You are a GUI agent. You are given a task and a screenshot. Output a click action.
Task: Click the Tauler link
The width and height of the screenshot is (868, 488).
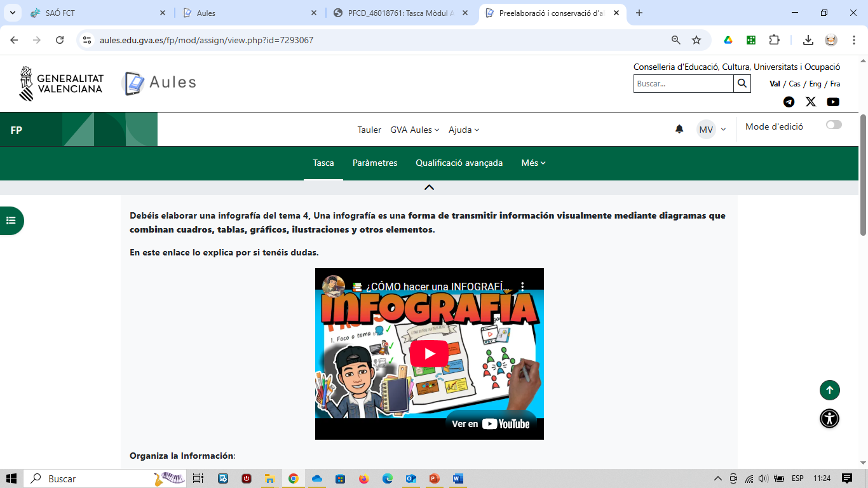[369, 130]
